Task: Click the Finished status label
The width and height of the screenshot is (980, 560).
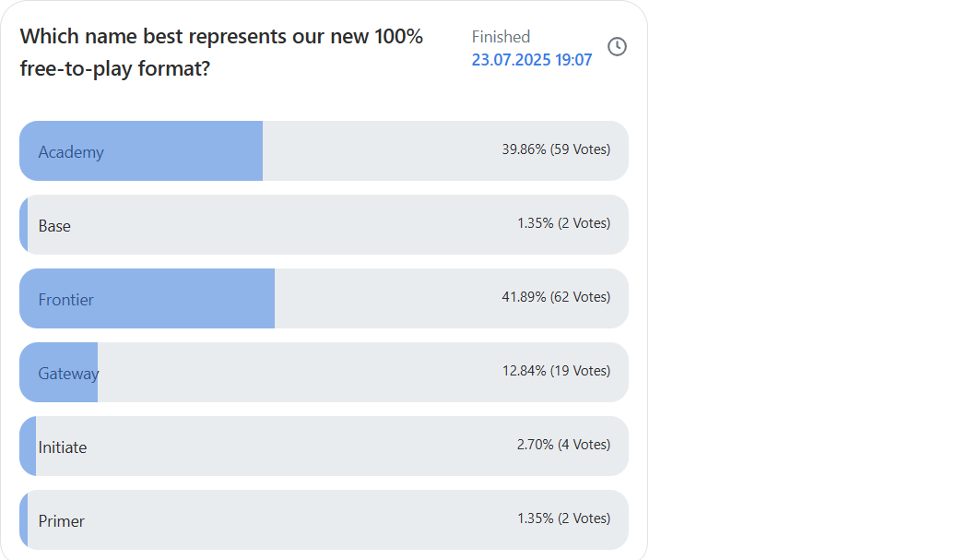Action: click(x=501, y=37)
